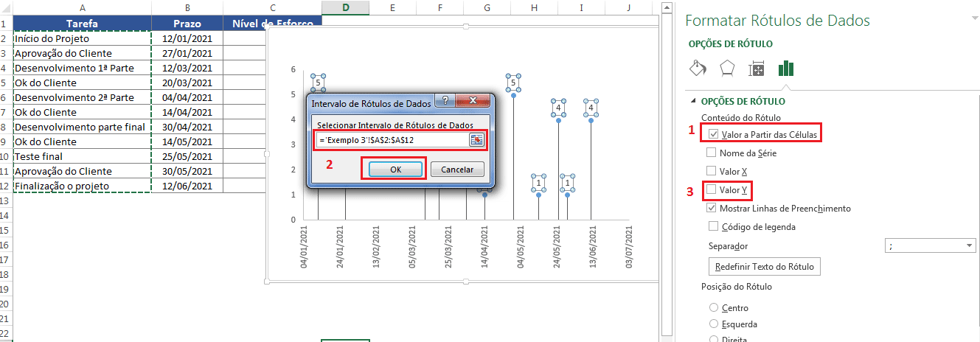Open the Fill & Line paint bucket tab
The width and height of the screenshot is (980, 342).
click(x=698, y=69)
